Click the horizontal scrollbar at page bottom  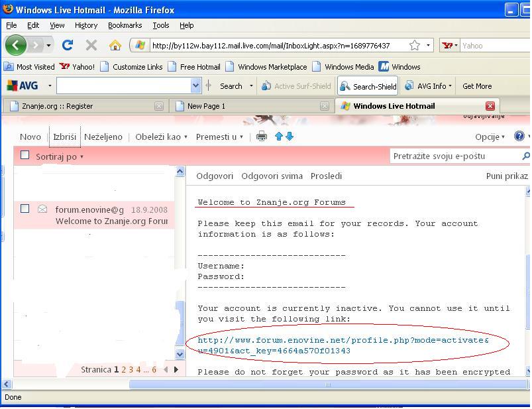point(265,384)
